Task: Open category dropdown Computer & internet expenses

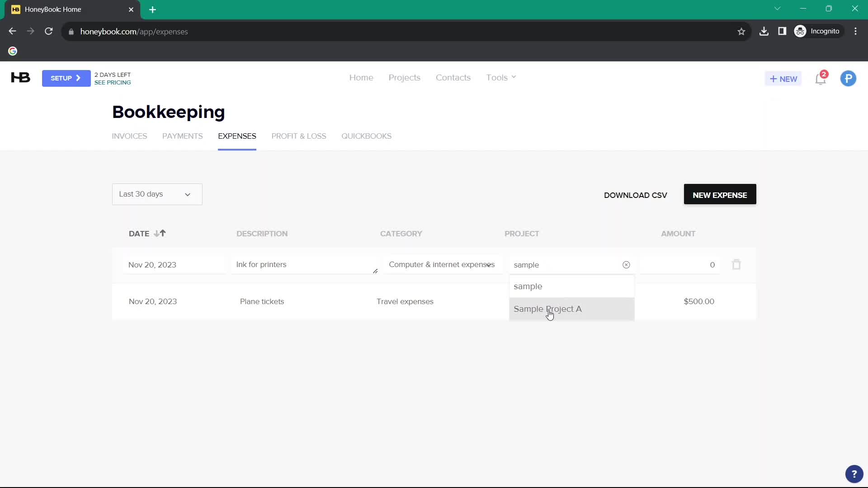Action: [443, 265]
